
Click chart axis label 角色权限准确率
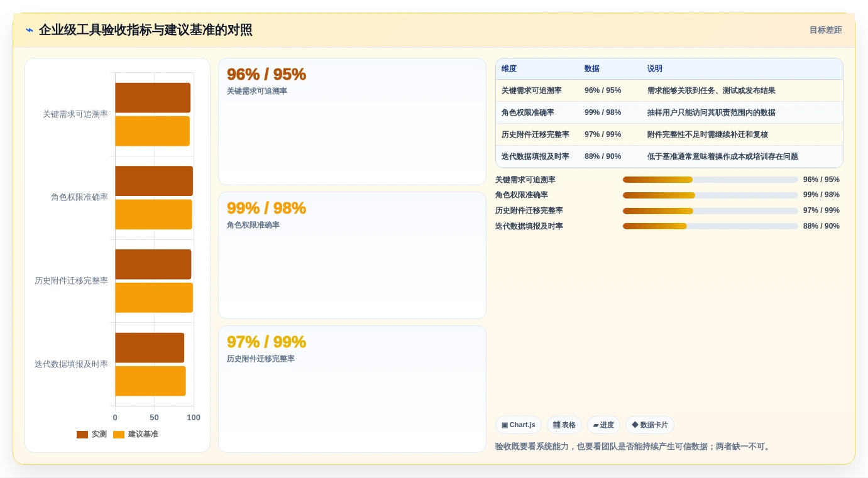tap(79, 197)
